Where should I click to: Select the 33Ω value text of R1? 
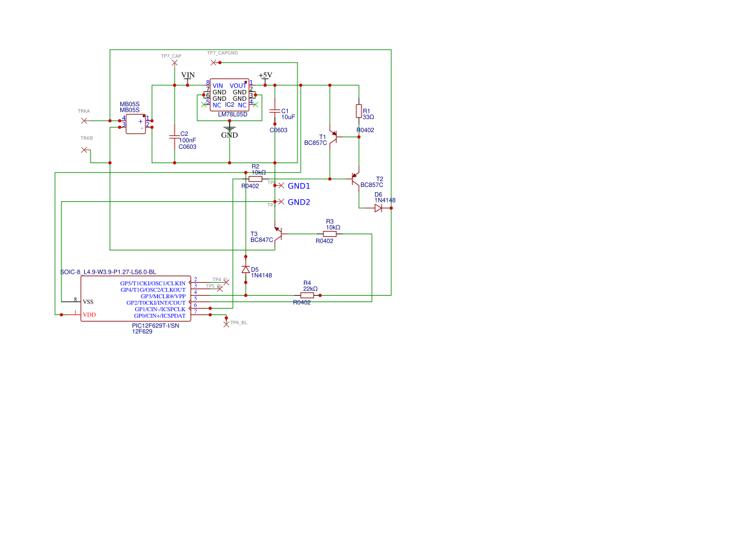pos(369,117)
